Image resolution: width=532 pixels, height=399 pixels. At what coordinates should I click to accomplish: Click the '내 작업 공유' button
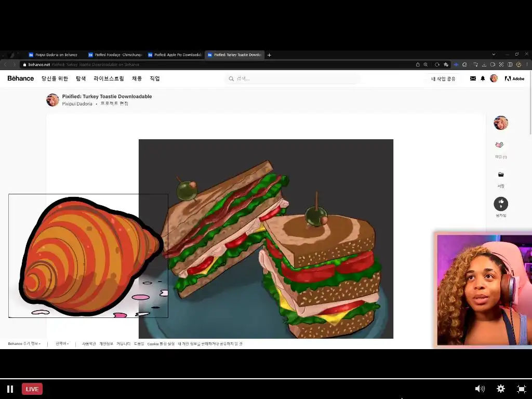(443, 79)
